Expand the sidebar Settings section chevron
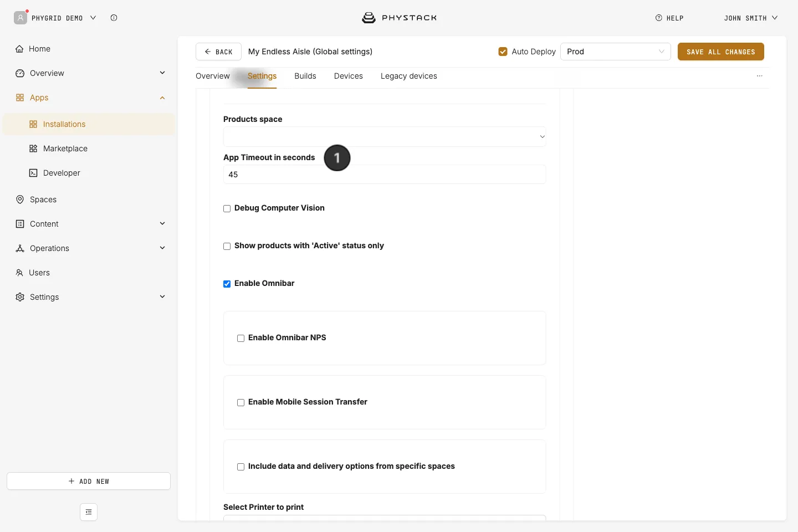Viewport: 798px width, 532px height. point(162,296)
